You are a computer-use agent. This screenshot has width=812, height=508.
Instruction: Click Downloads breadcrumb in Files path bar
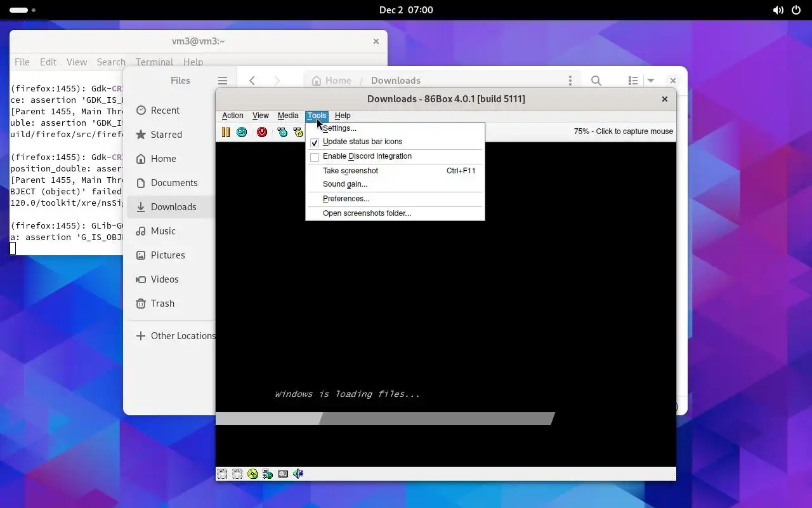396,81
